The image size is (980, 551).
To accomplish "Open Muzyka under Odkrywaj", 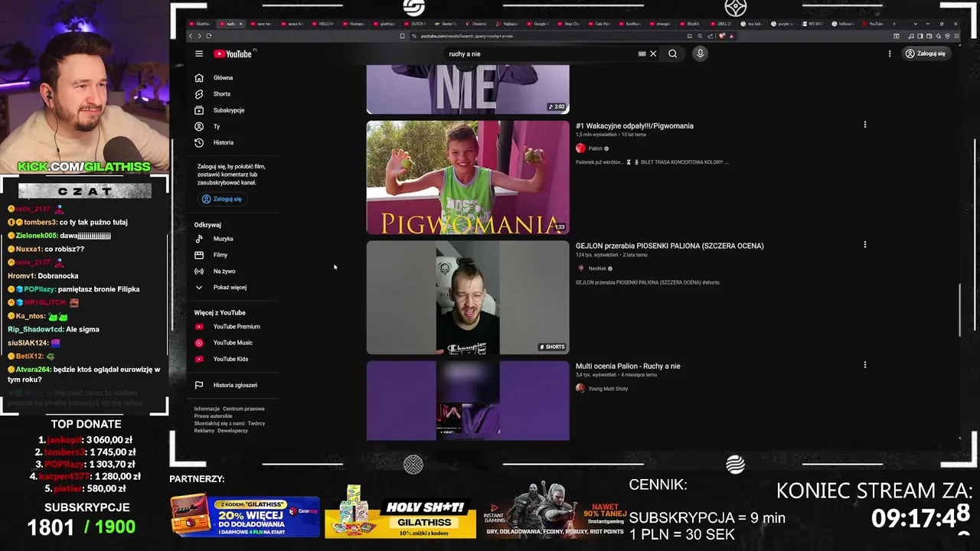I will tap(223, 239).
